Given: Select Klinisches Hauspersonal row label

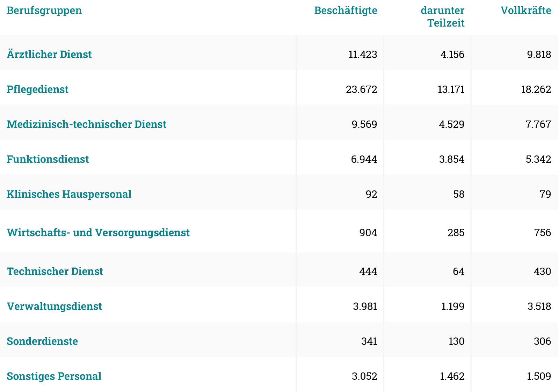Looking at the screenshot, I should pos(69,194).
